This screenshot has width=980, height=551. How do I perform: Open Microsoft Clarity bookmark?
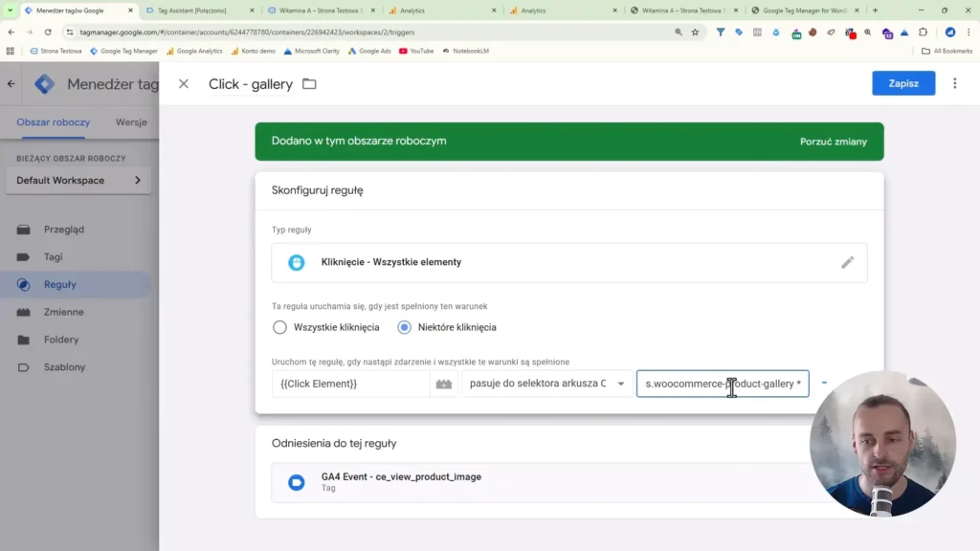click(x=311, y=52)
